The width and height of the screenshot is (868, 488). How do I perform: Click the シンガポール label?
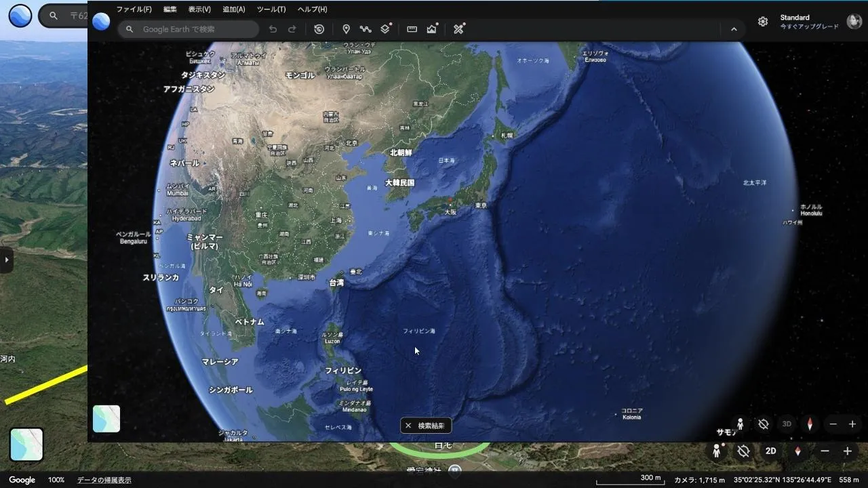click(x=231, y=390)
